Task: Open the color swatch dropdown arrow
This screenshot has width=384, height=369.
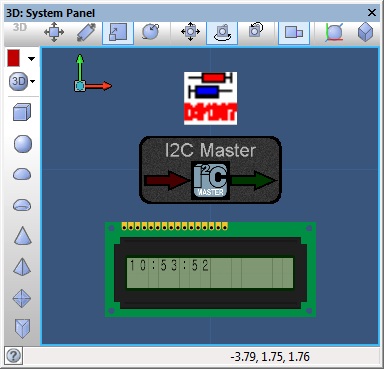Action: (31, 59)
